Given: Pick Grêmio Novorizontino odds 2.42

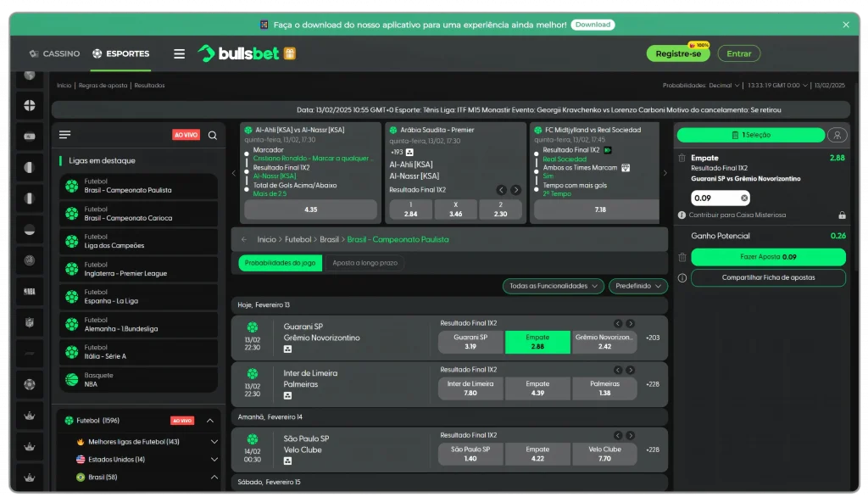Looking at the screenshot, I should pos(604,342).
